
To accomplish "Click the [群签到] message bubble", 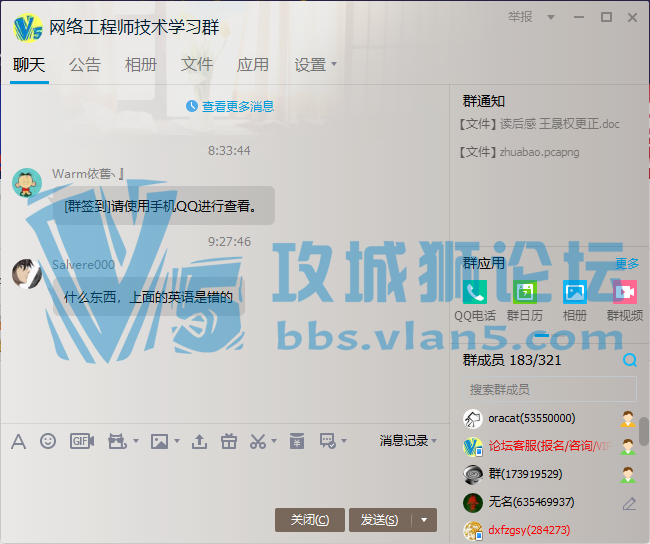I will click(x=164, y=206).
